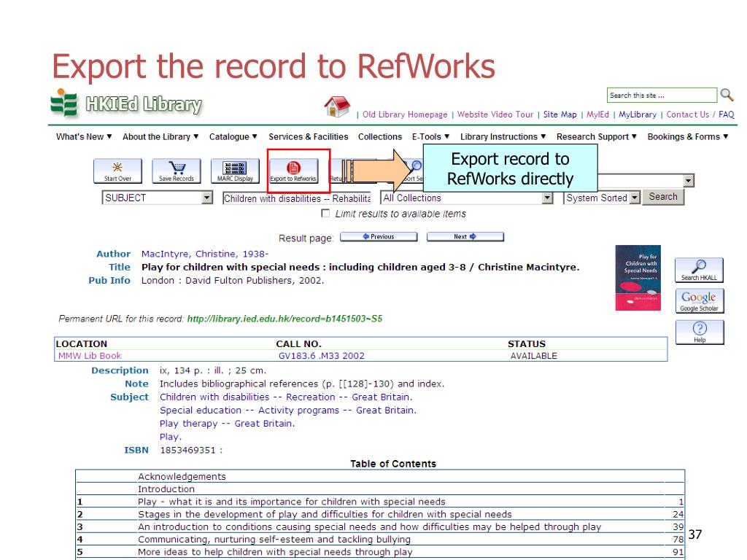Image resolution: width=747 pixels, height=560 pixels.
Task: Open the permanent record URL link
Action: [x=285, y=319]
